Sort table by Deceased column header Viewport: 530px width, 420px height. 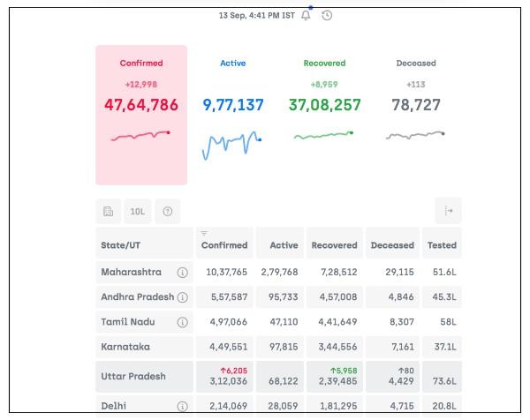392,244
